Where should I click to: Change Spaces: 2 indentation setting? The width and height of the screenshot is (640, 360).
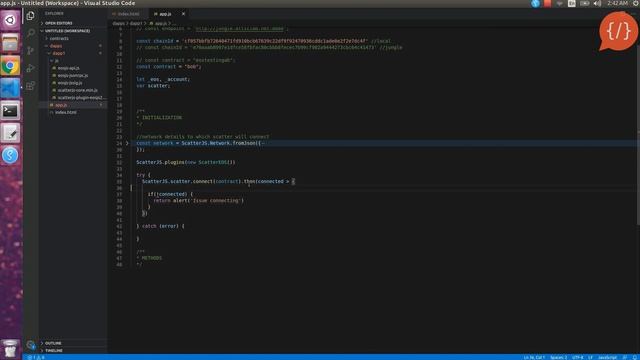tap(558, 357)
